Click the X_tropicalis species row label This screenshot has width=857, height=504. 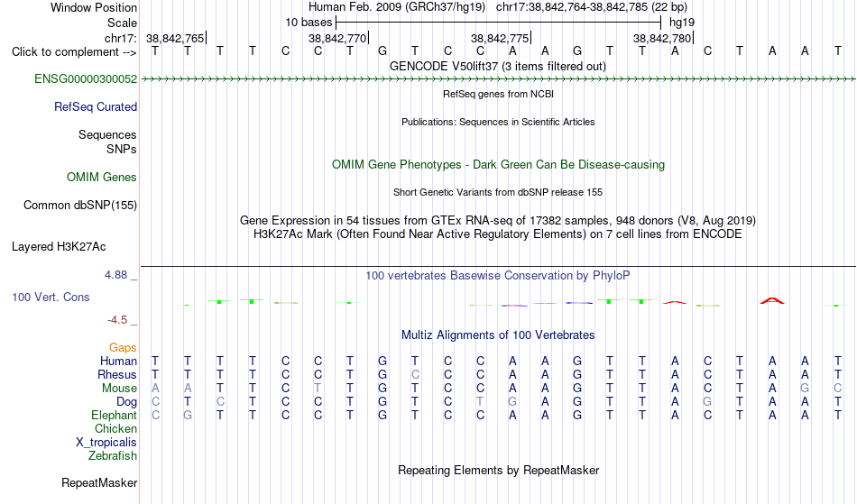[106, 443]
